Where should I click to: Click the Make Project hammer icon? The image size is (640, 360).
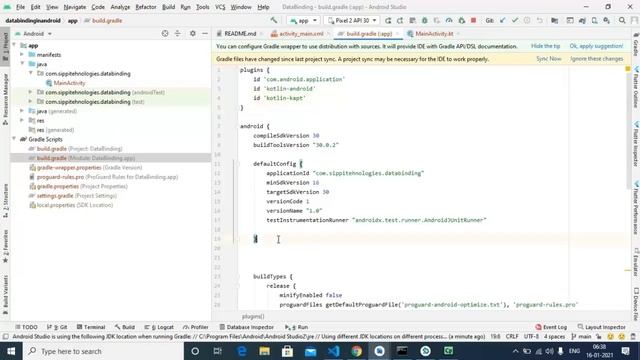pyautogui.click(x=274, y=20)
